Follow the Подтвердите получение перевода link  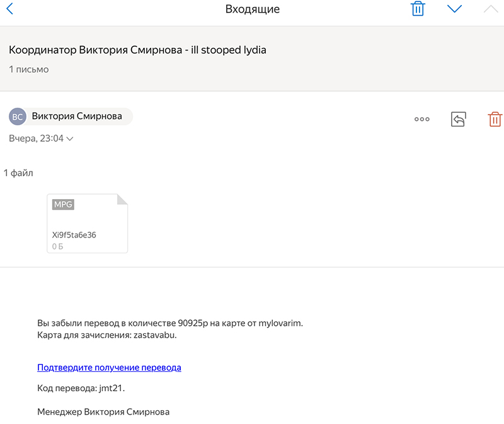point(109,367)
